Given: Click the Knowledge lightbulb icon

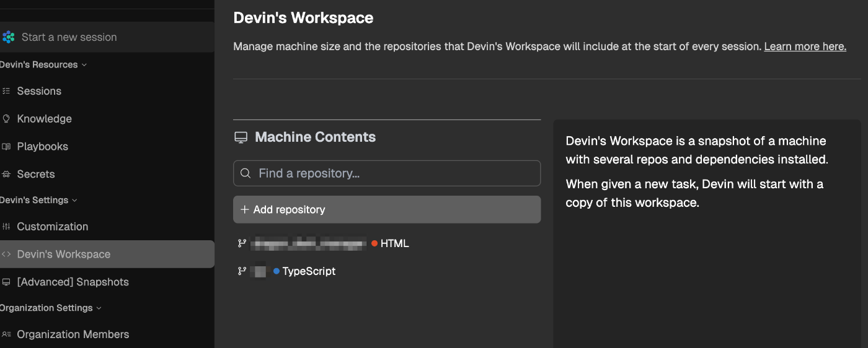Looking at the screenshot, I should (x=6, y=119).
